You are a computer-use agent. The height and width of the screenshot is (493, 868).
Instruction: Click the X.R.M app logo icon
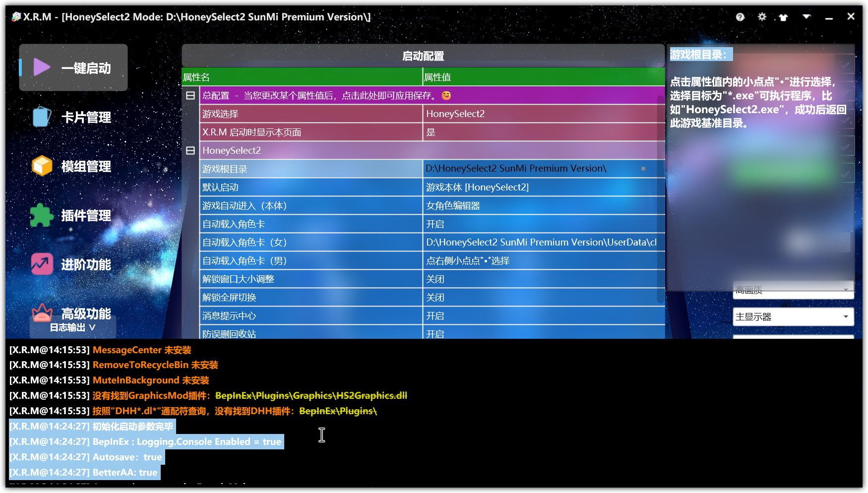click(16, 17)
